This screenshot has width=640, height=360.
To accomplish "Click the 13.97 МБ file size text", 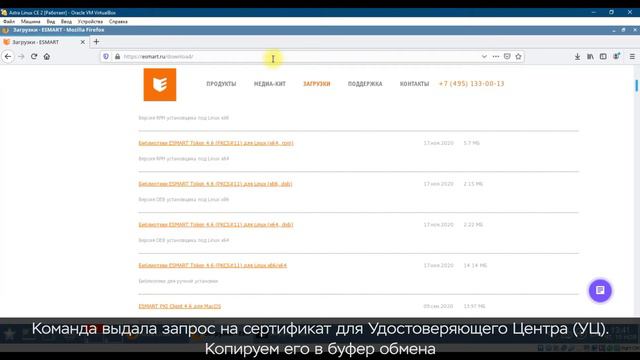I will 474,307.
